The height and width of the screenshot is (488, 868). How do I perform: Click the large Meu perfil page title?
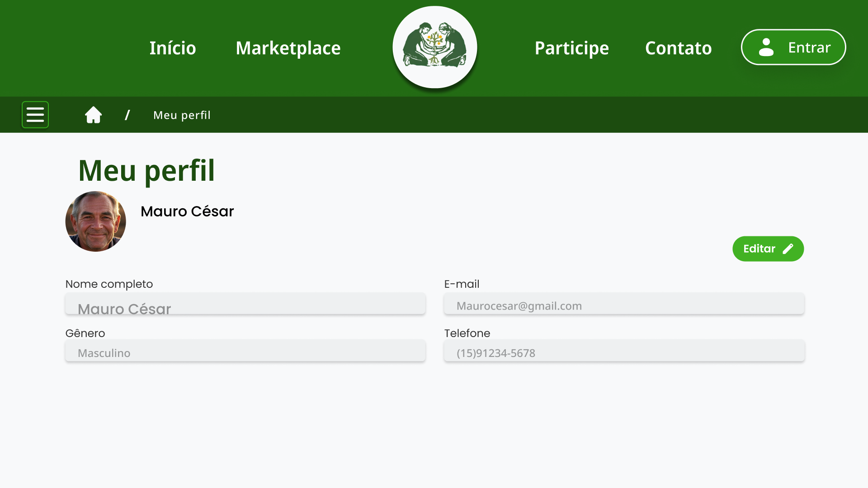[146, 171]
